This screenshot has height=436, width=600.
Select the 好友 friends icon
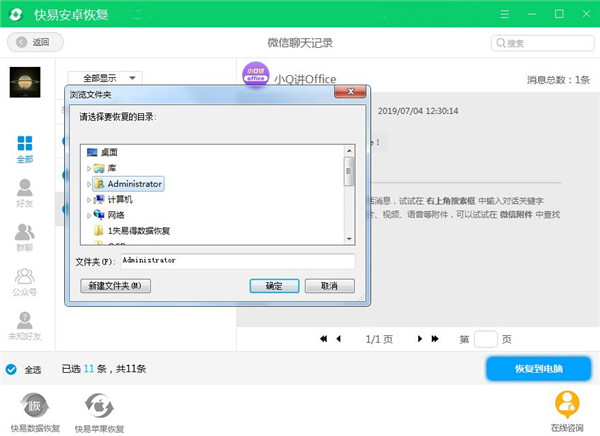tap(25, 188)
